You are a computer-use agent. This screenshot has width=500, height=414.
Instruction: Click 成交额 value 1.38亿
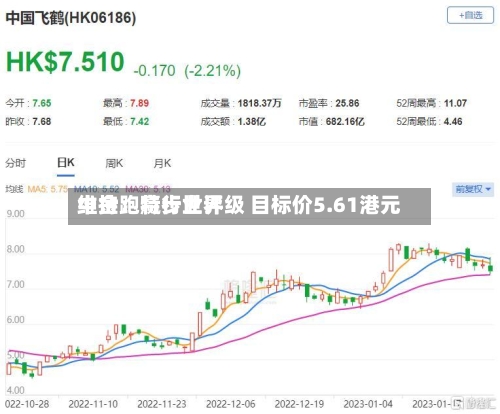coord(252,121)
